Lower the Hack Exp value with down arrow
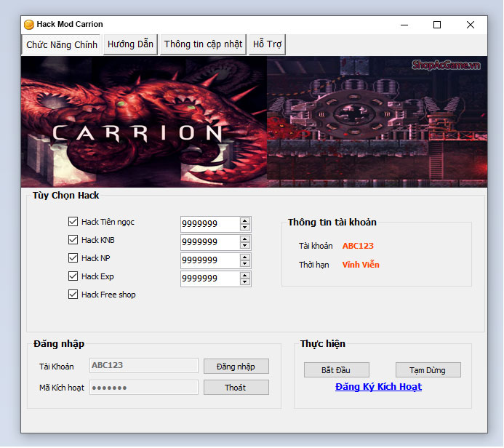Image resolution: width=504 pixels, height=448 pixels. point(245,282)
